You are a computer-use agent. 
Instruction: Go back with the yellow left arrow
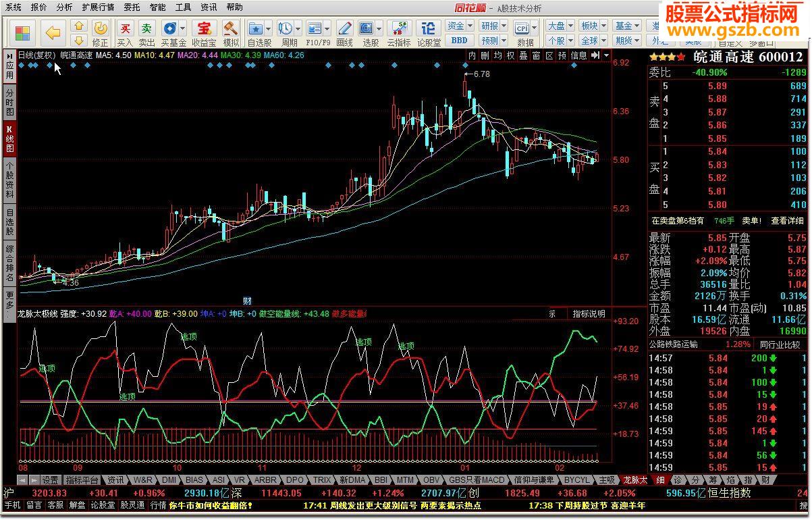click(x=53, y=32)
